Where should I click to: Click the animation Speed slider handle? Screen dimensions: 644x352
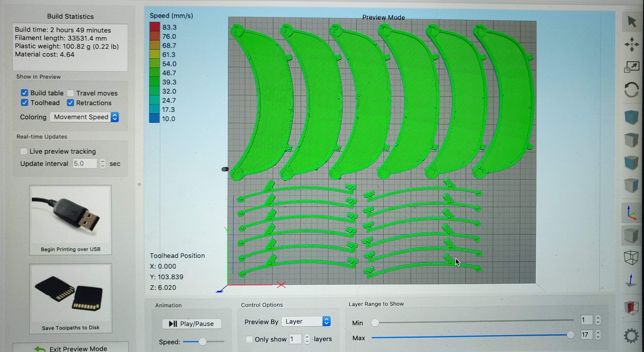coord(202,341)
